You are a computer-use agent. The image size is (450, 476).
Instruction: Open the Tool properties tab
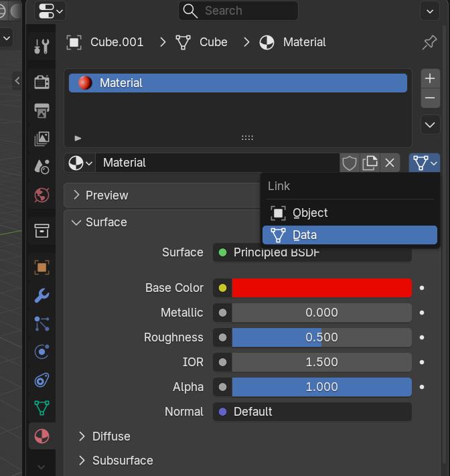point(42,46)
